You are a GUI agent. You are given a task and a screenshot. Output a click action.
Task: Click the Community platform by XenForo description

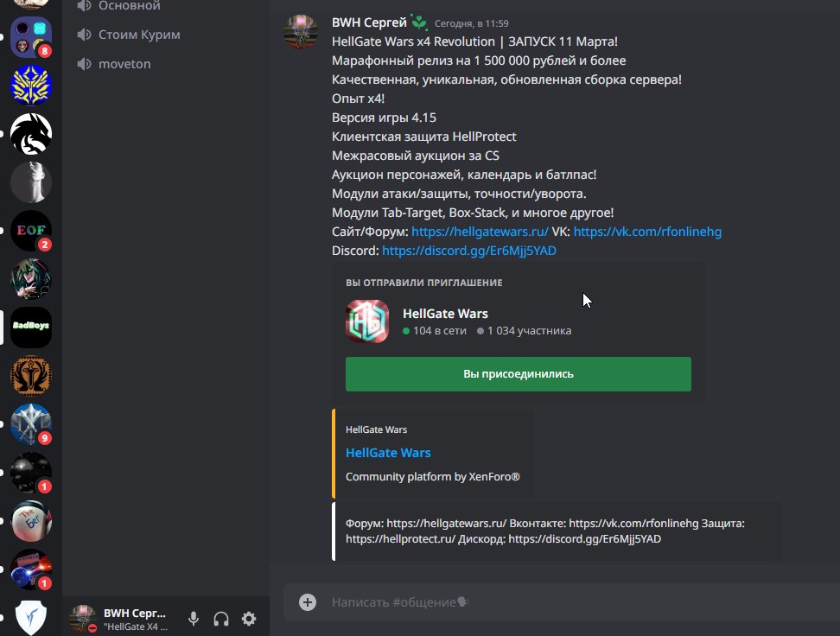pyautogui.click(x=432, y=477)
